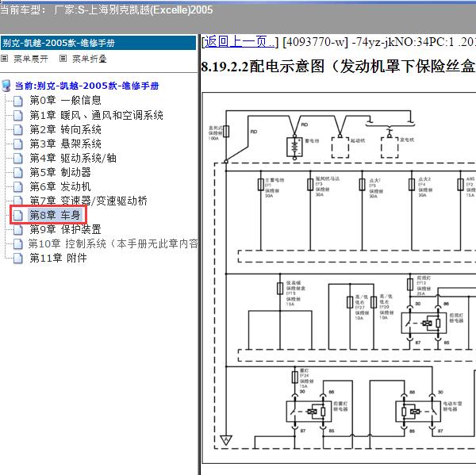Click the 100A fuse symbol in the diagram
The image size is (476, 475).
226,132
